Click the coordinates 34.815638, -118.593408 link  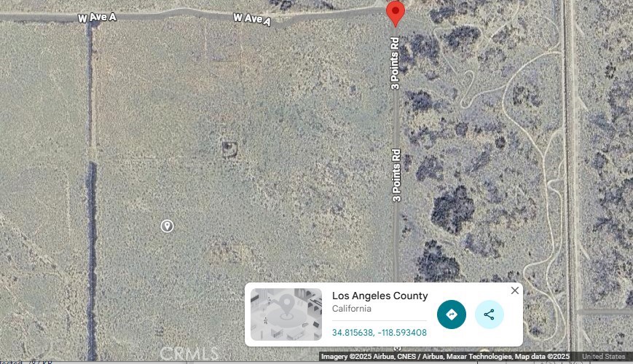379,333
